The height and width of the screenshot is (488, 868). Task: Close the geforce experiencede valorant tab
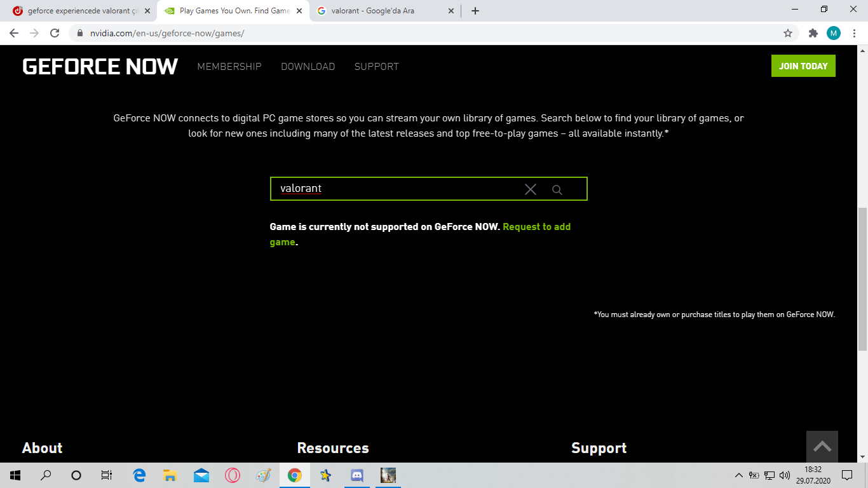147,11
